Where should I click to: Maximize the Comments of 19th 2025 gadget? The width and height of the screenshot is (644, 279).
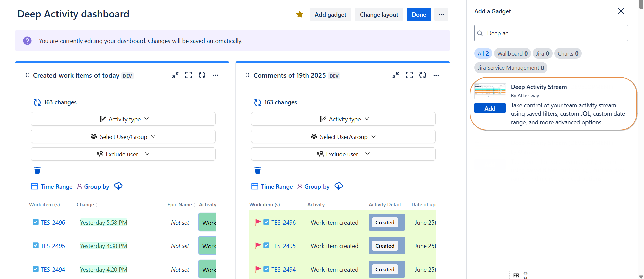click(409, 75)
